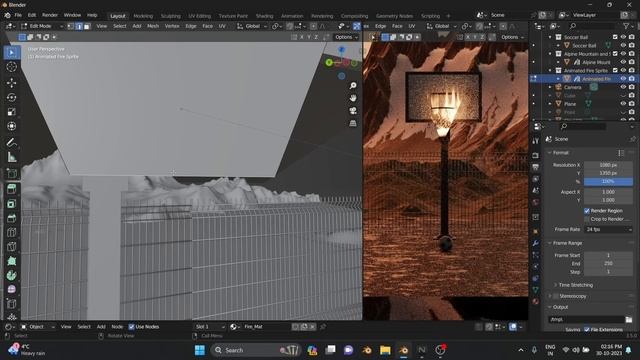
Task: Enable vertex select mode icon
Action: point(71,26)
